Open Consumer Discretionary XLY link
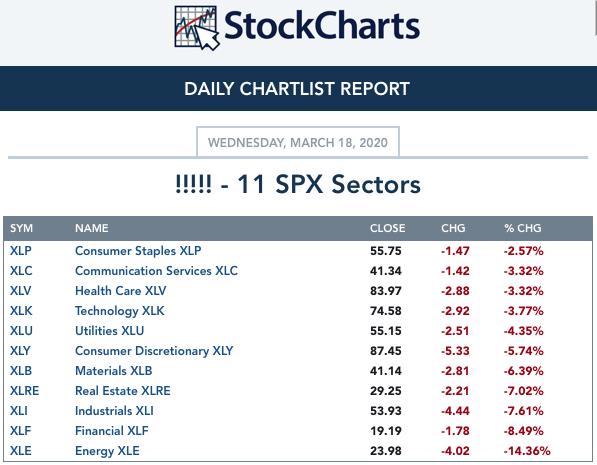The image size is (597, 465). [154, 351]
